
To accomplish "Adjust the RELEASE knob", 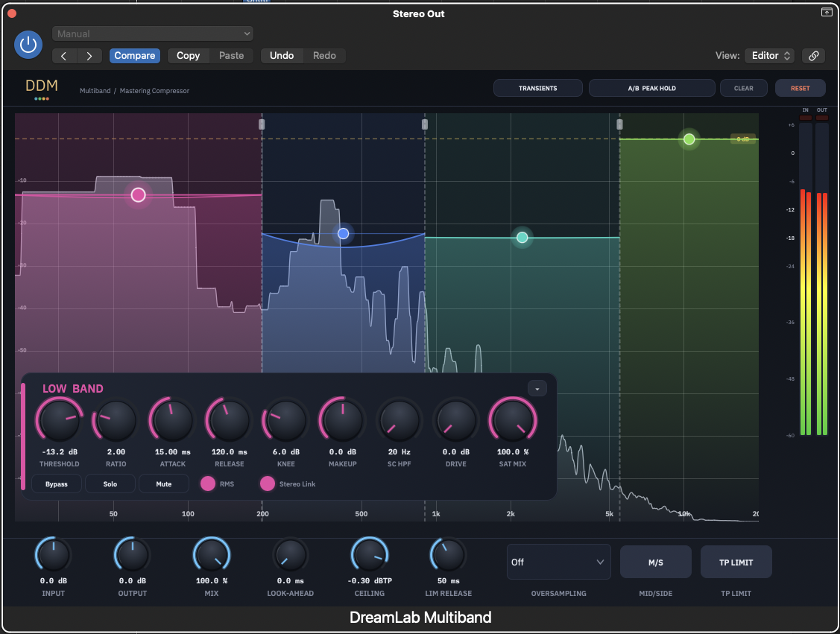I will (x=230, y=421).
